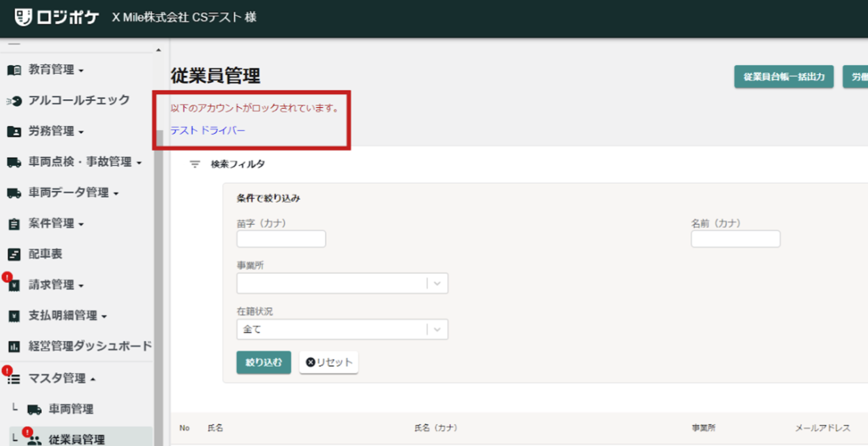Click the 請求管理 icon with red notification badge
Screen dimensions: 868x446
click(x=12, y=285)
